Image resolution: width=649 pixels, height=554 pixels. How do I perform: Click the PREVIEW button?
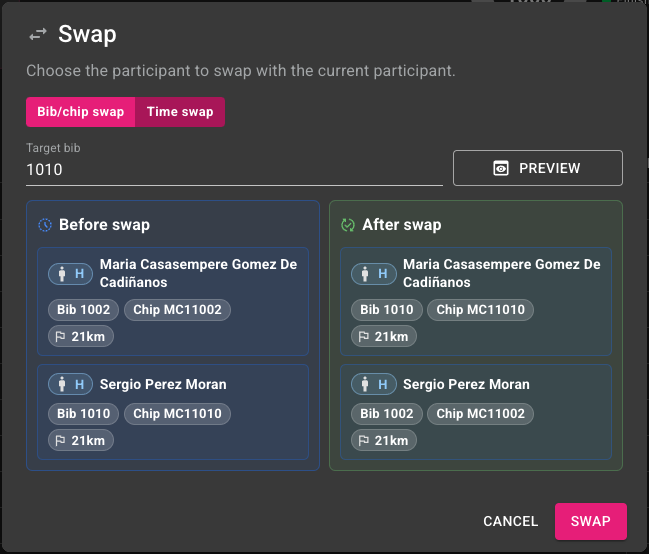tap(538, 168)
